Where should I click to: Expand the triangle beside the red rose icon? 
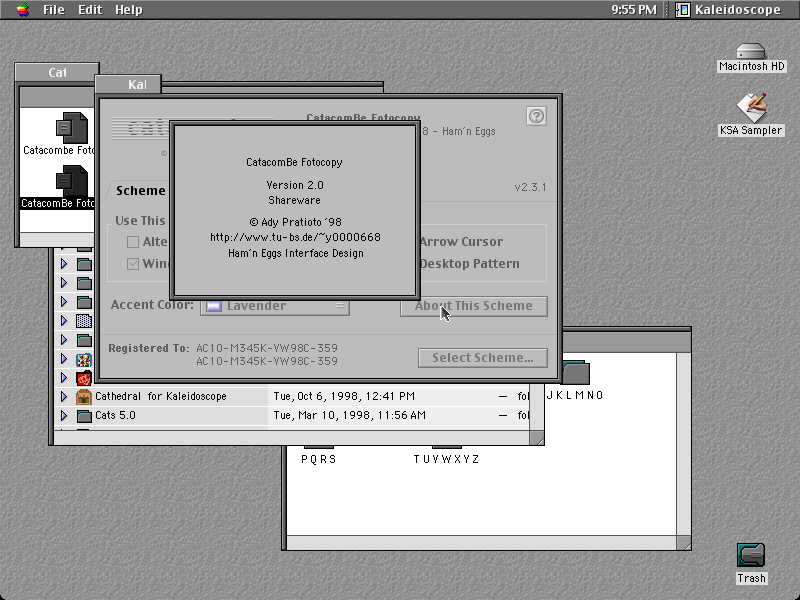coord(64,378)
